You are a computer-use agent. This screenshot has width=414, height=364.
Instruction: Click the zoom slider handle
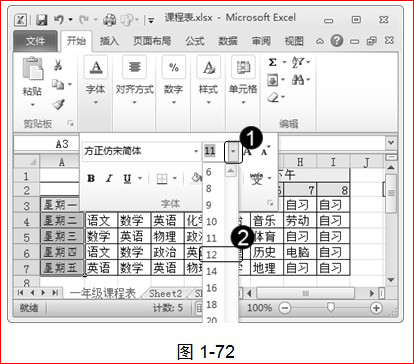coord(330,307)
